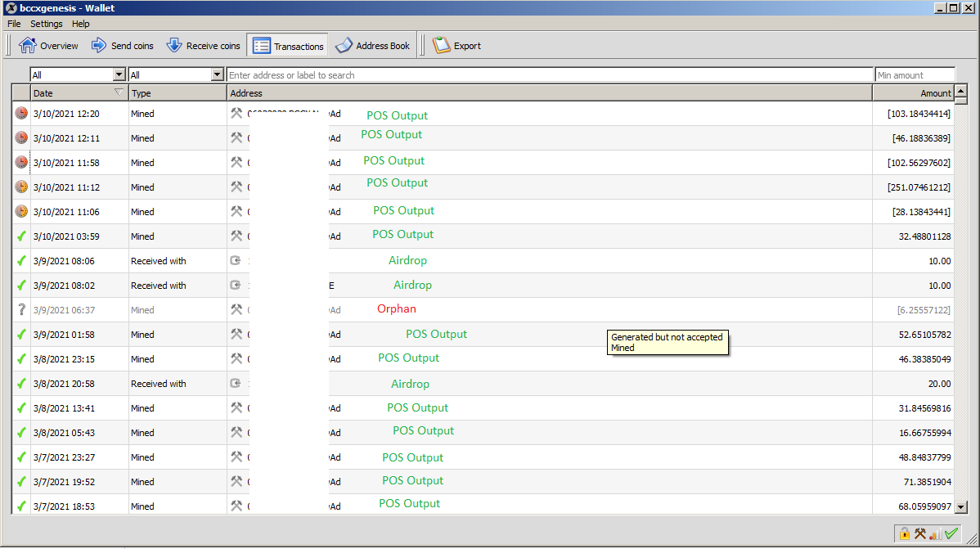Click the Export button
980x549 pixels.
tap(457, 46)
